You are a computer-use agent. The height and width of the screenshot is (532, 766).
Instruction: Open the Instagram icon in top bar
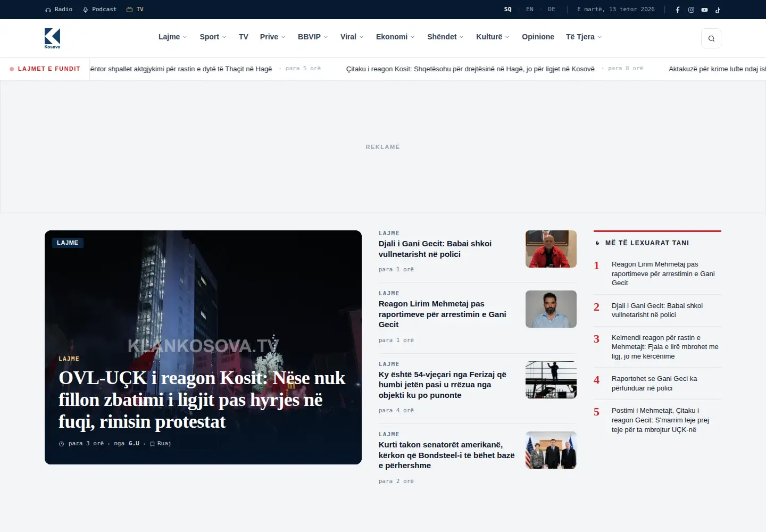(x=691, y=10)
